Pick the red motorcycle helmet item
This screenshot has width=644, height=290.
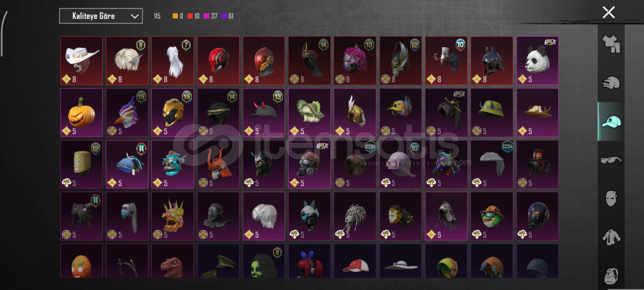pyautogui.click(x=218, y=61)
